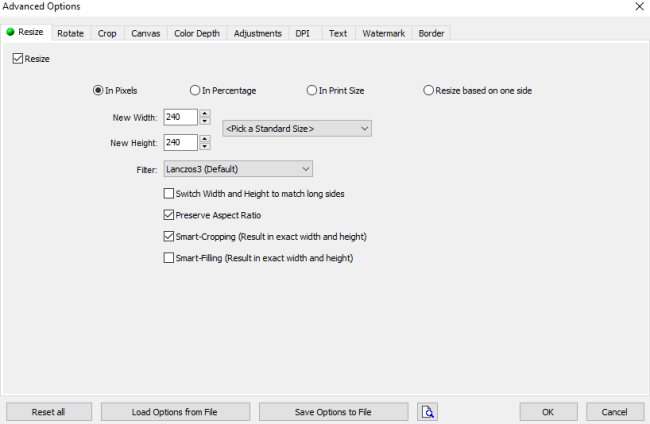The width and height of the screenshot is (650, 424).
Task: Switch to the Watermark tab
Action: [383, 34]
